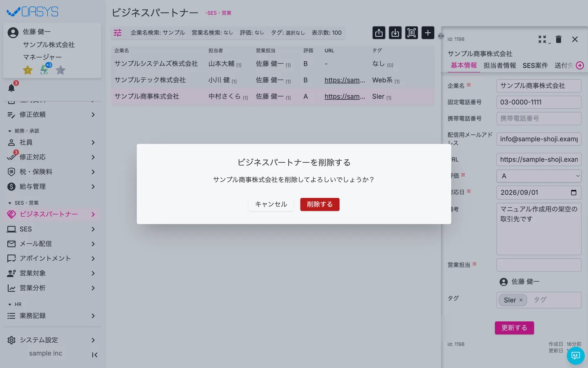
Task: Open アポイントメント sidebar item
Action: coord(52,259)
